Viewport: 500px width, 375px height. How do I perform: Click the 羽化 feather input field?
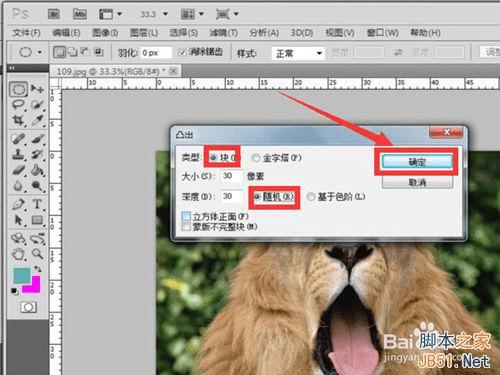(156, 53)
